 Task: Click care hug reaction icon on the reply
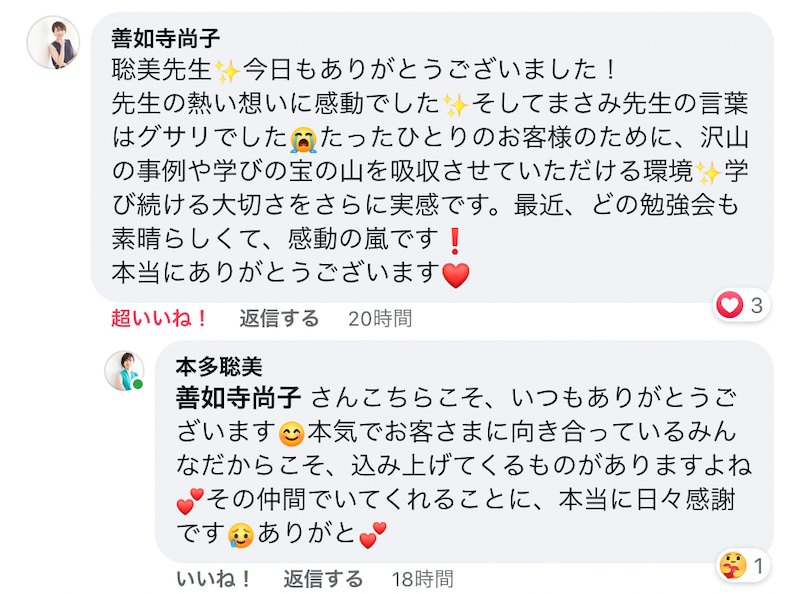pos(732,566)
